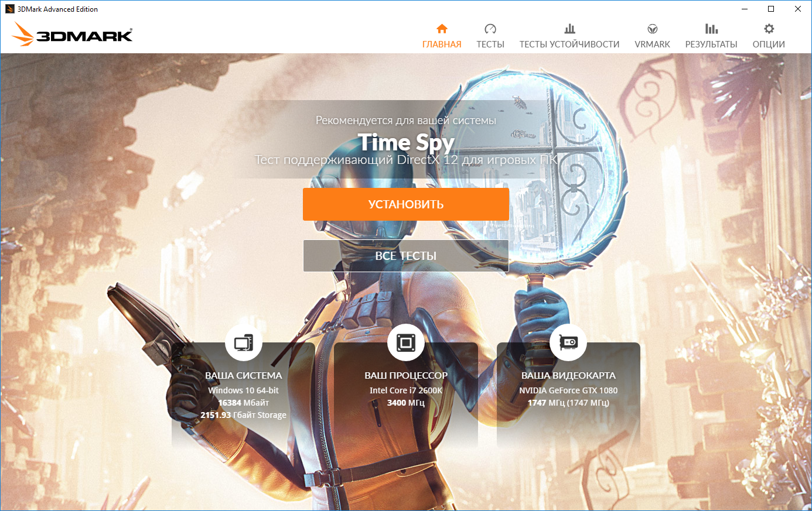Click the home icon above ГЛАВНАЯ

point(442,29)
